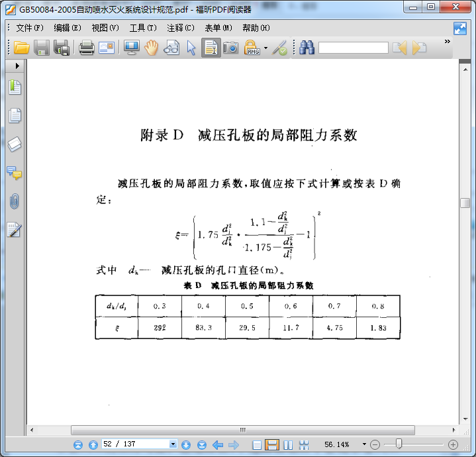Click the find previous result icon

click(399, 48)
